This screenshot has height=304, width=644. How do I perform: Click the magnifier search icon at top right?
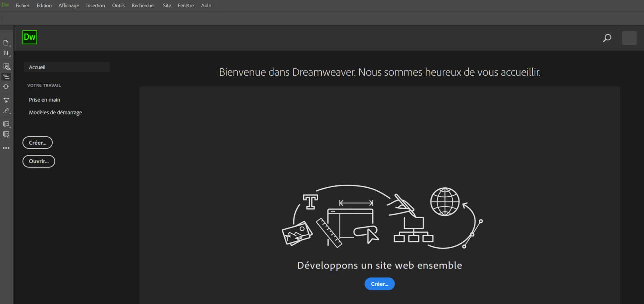click(607, 38)
